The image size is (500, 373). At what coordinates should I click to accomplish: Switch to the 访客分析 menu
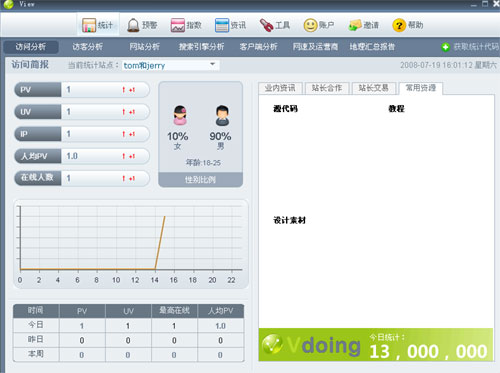(x=87, y=47)
